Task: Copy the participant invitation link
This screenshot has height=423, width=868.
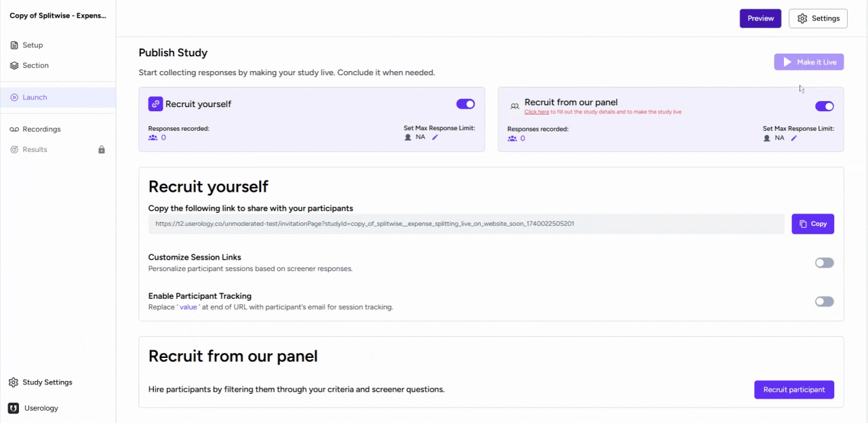Action: coord(812,224)
